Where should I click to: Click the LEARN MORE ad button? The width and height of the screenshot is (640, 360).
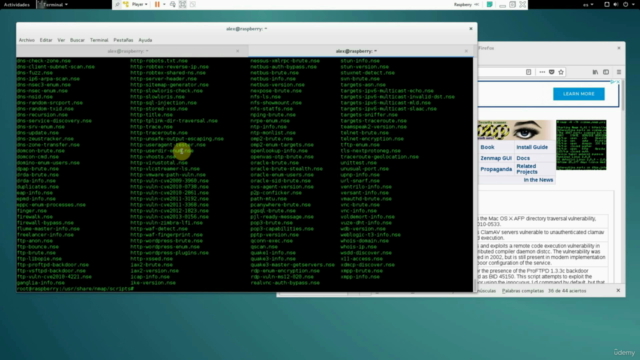(x=579, y=94)
